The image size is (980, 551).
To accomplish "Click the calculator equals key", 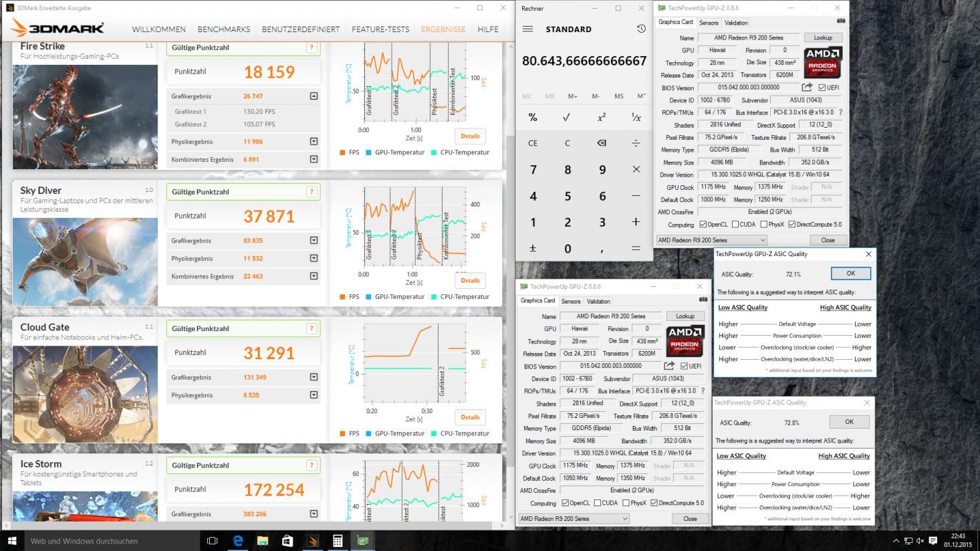I will [636, 248].
